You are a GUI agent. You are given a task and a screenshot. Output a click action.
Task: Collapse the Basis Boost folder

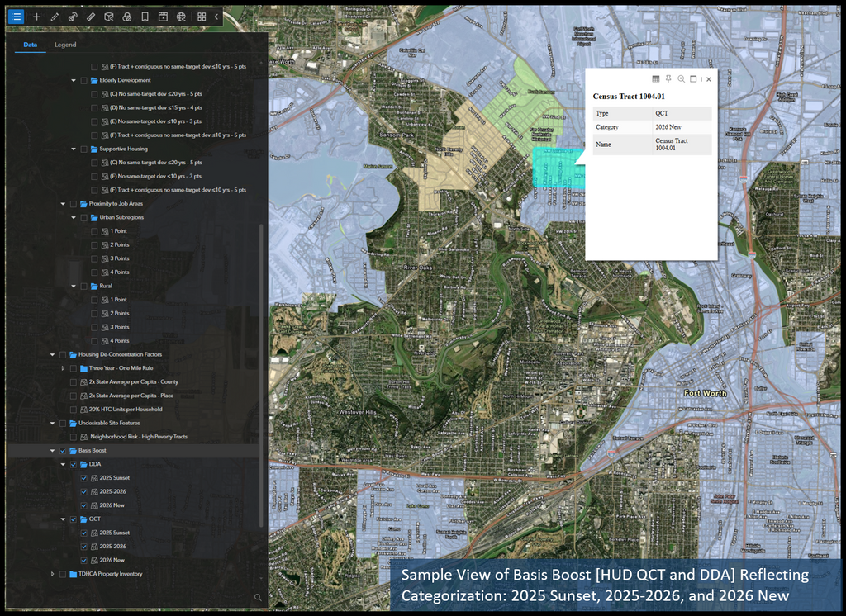click(52, 450)
